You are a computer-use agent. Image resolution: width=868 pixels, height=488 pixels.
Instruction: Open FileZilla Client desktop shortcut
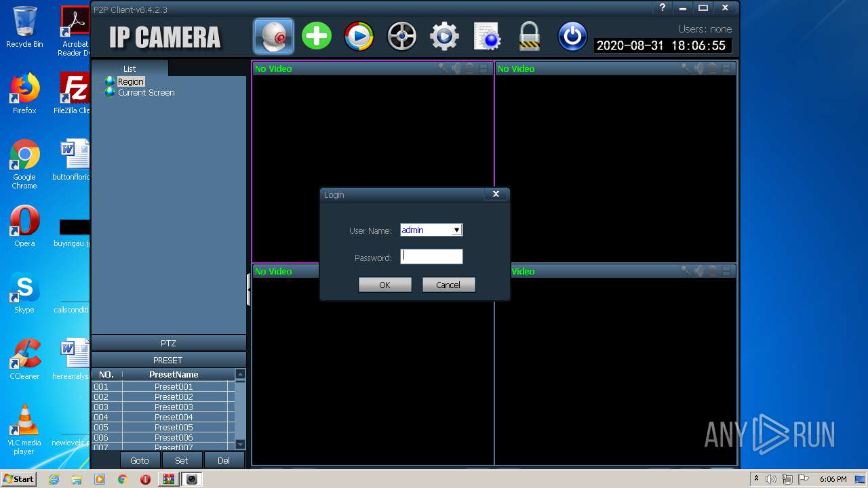click(x=75, y=94)
